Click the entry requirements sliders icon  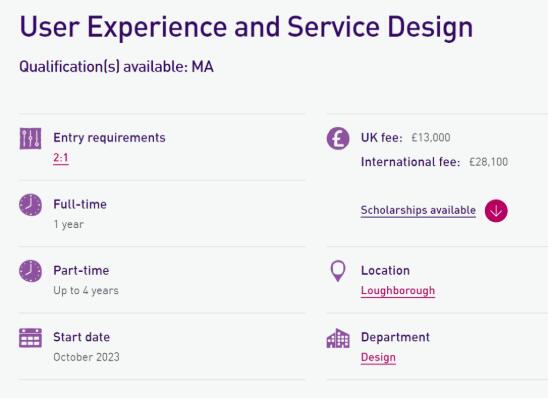(30, 138)
